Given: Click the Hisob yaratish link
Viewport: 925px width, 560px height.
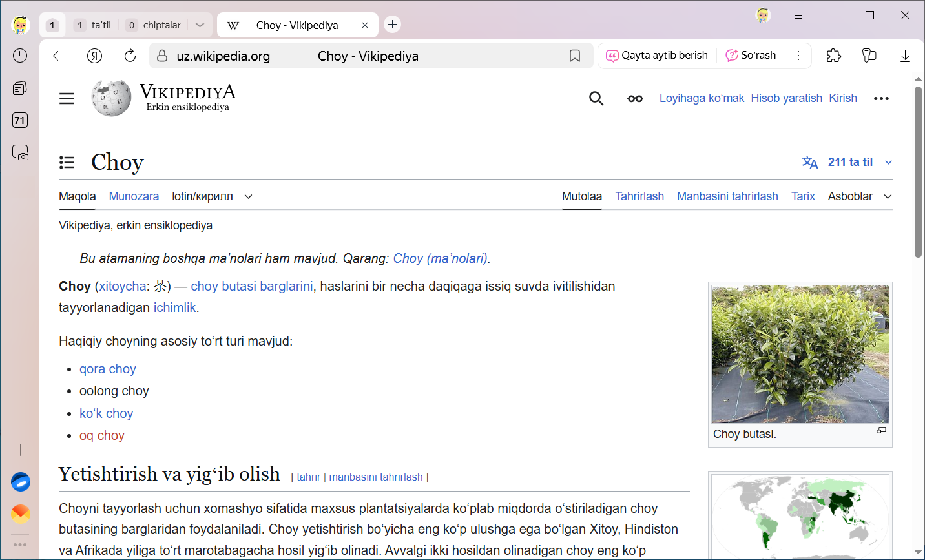Looking at the screenshot, I should [786, 98].
